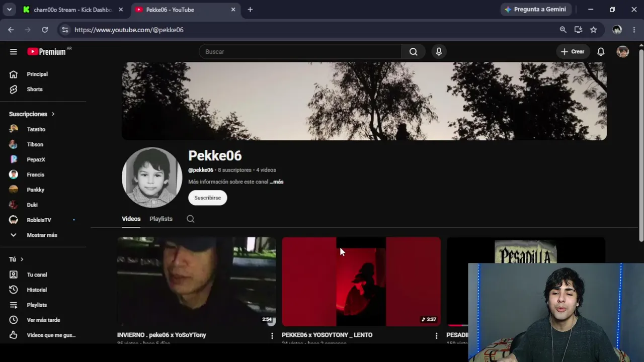
Task: Click Pregunta a Gemini button
Action: pyautogui.click(x=535, y=10)
